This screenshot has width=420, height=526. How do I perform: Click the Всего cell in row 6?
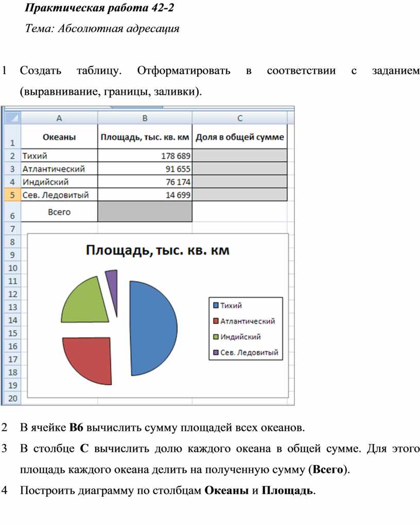coord(59,212)
